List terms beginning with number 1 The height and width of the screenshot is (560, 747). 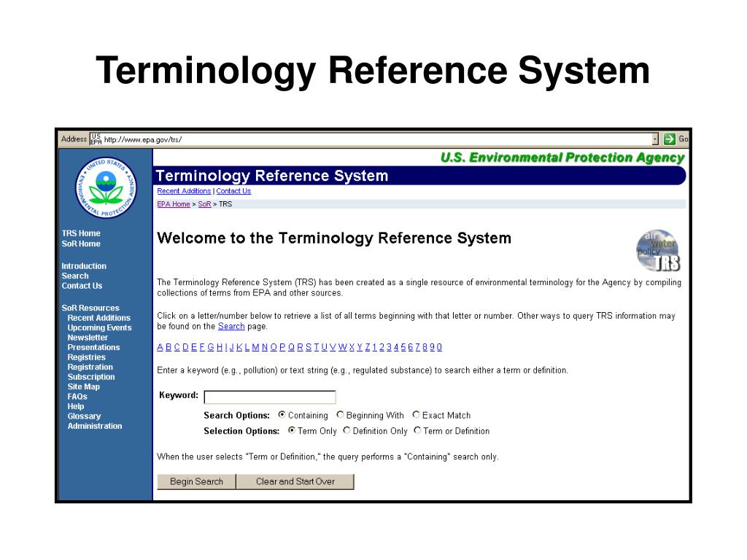pyautogui.click(x=375, y=347)
